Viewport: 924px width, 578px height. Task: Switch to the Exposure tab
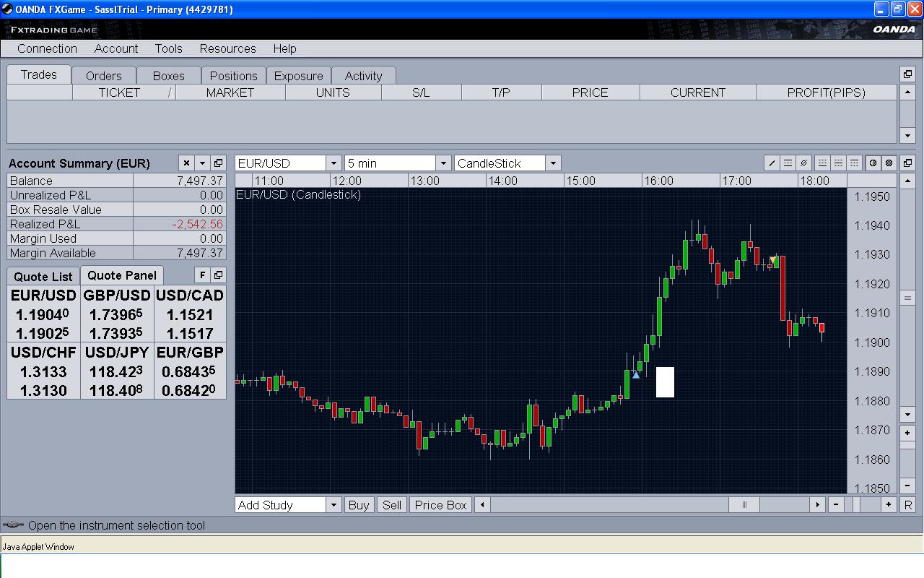[299, 76]
